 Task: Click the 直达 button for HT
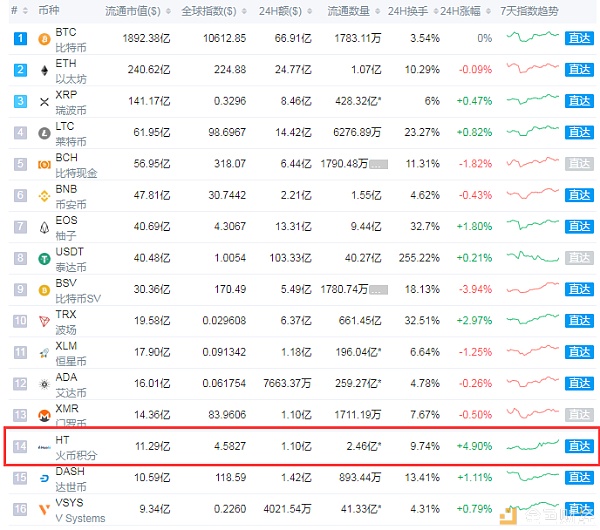point(579,446)
